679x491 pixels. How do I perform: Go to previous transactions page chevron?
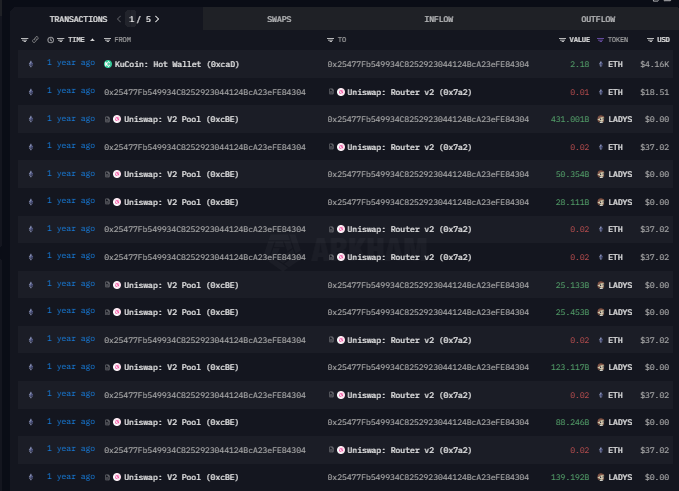119,19
